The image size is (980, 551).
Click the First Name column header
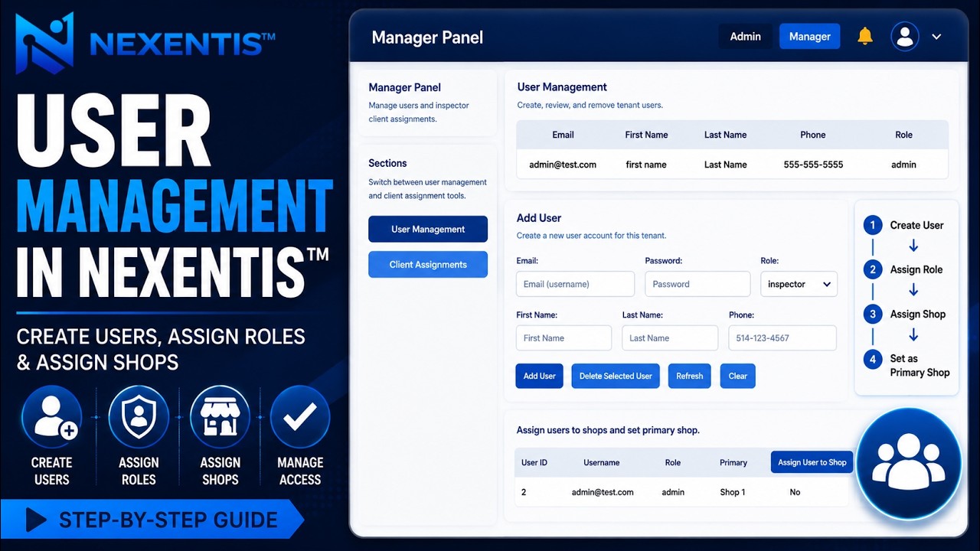(x=646, y=135)
